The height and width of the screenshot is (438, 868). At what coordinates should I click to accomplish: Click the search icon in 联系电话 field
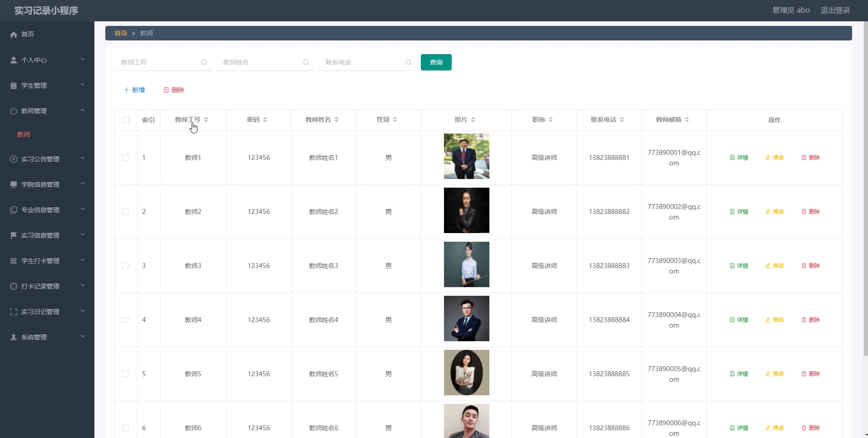coord(408,62)
